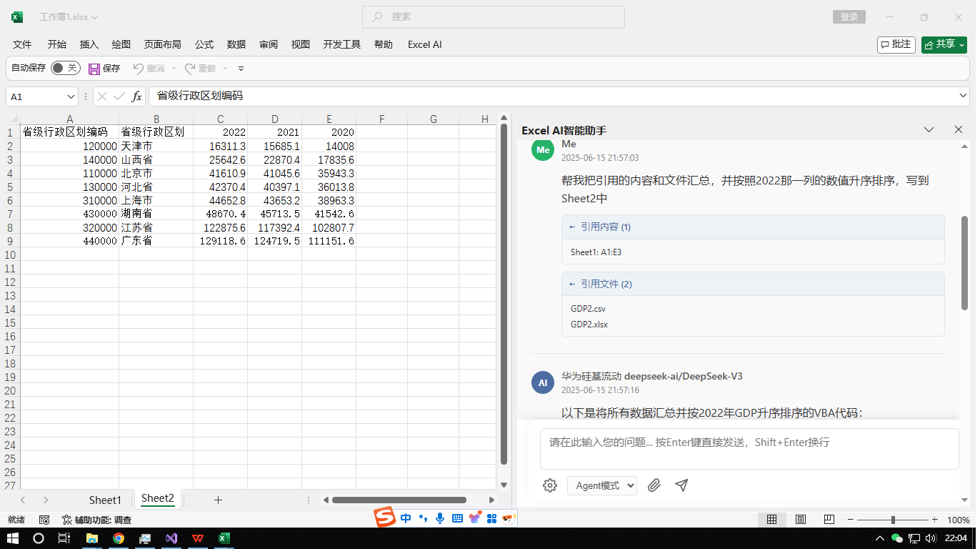Viewport: 980px width, 549px height.
Task: Click the zoom out minus button
Action: (x=851, y=520)
